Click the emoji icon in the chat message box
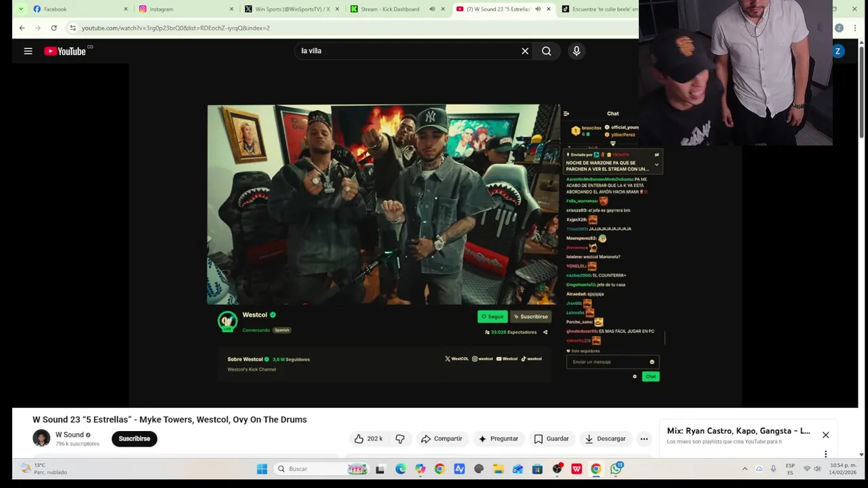Image resolution: width=868 pixels, height=488 pixels. click(x=652, y=362)
